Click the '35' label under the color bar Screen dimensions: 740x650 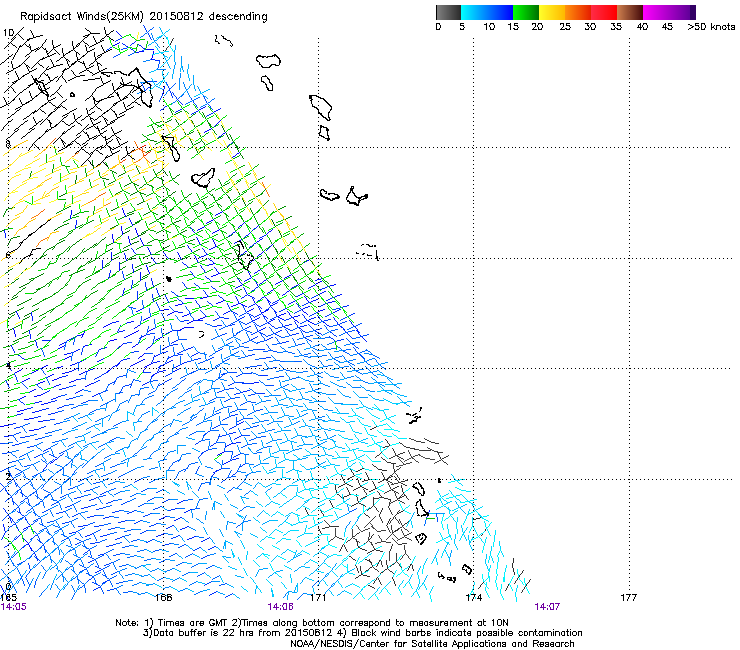(x=616, y=27)
